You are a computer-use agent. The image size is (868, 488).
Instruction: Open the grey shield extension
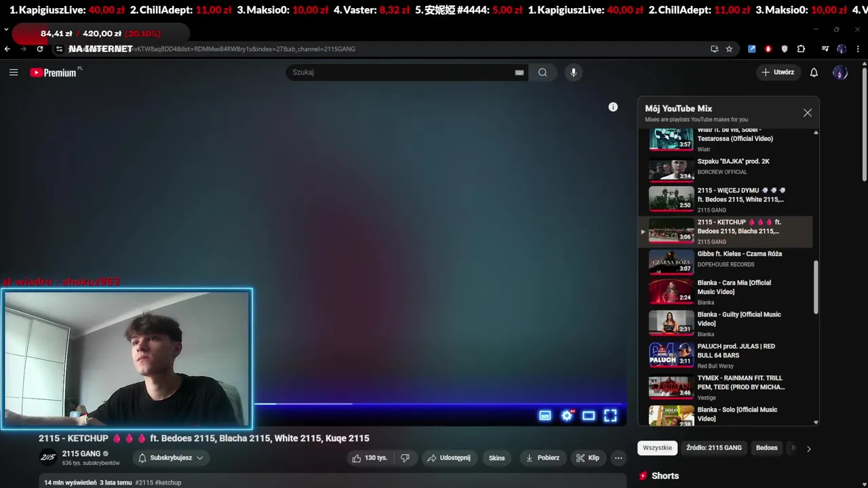coord(785,49)
